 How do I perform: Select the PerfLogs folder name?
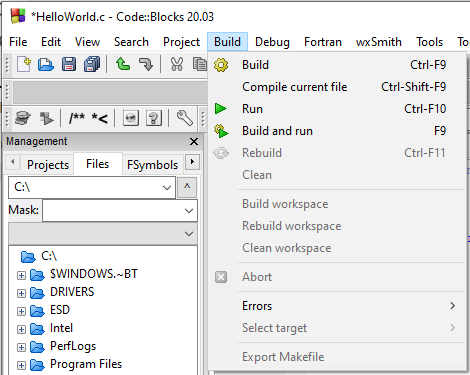pos(73,346)
